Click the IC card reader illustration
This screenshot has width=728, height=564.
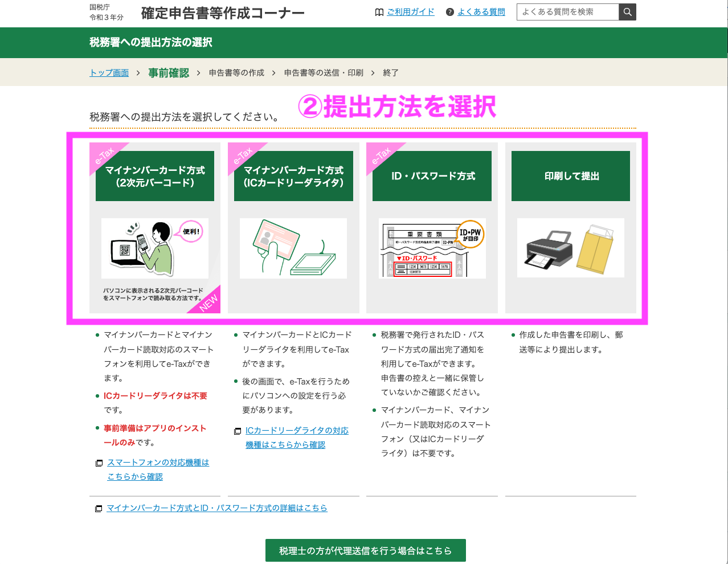coord(293,248)
